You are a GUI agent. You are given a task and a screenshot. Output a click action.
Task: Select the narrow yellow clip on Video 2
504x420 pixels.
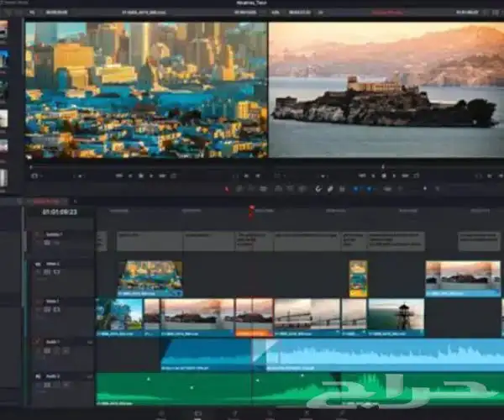tap(358, 279)
